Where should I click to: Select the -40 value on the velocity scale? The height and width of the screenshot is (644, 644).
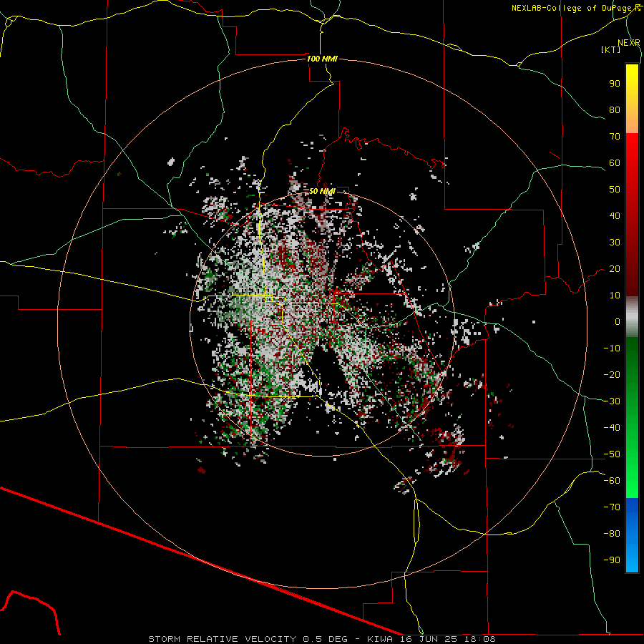click(x=612, y=428)
